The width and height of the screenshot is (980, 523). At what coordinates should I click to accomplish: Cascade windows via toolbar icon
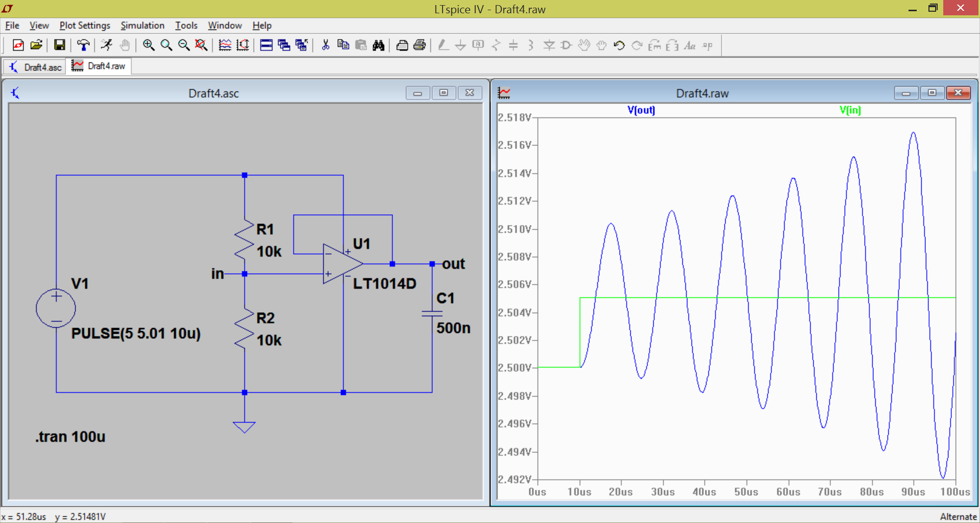(284, 45)
